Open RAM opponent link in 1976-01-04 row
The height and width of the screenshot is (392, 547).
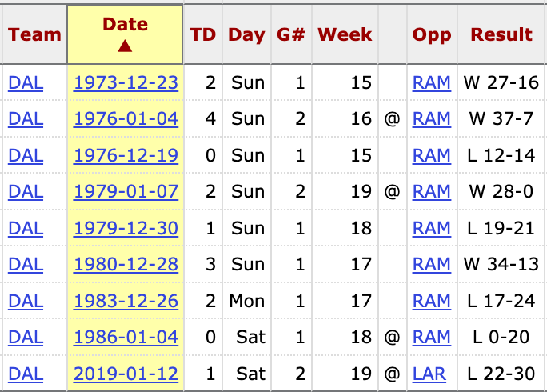click(x=432, y=118)
